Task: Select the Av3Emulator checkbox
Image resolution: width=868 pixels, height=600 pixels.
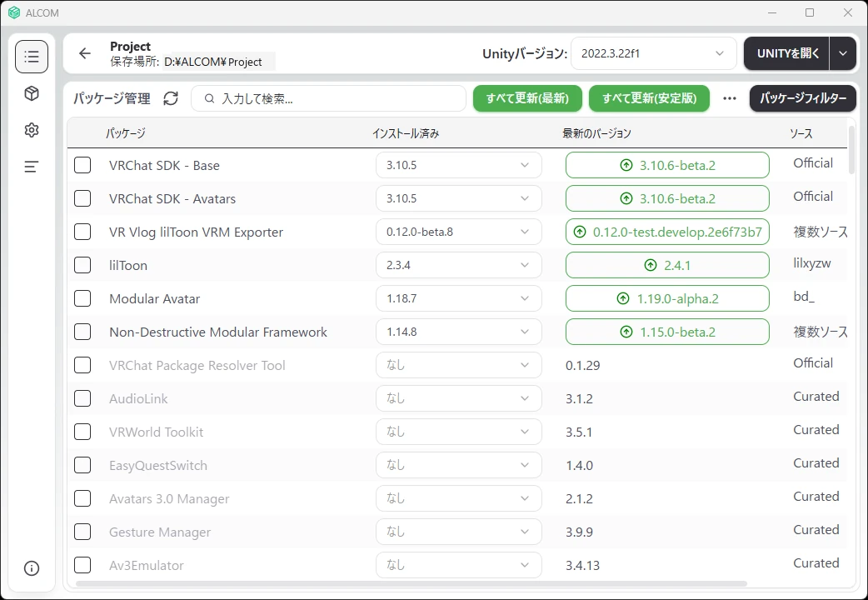Action: pos(82,565)
